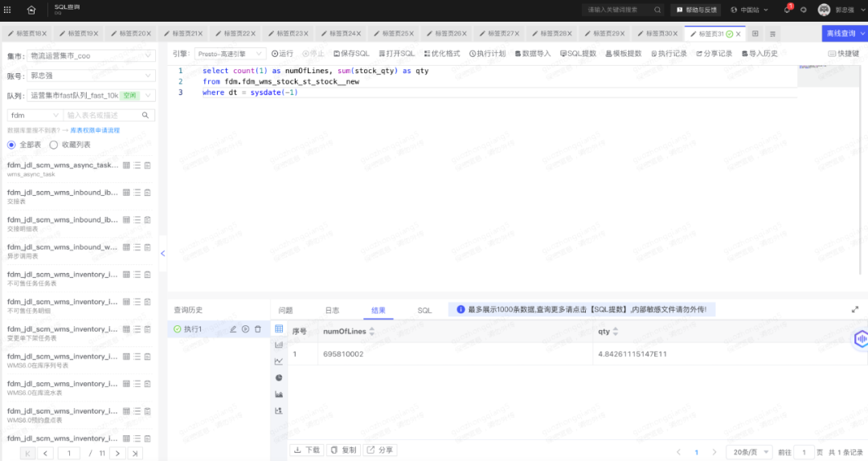Viewport: 868px width, 461px height.
Task: Show field list icon for 交接表
Action: (x=137, y=193)
